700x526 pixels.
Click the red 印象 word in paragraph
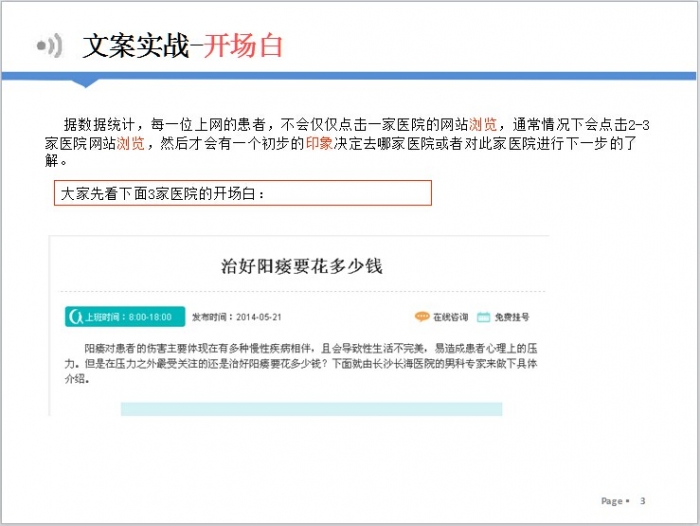[319, 143]
